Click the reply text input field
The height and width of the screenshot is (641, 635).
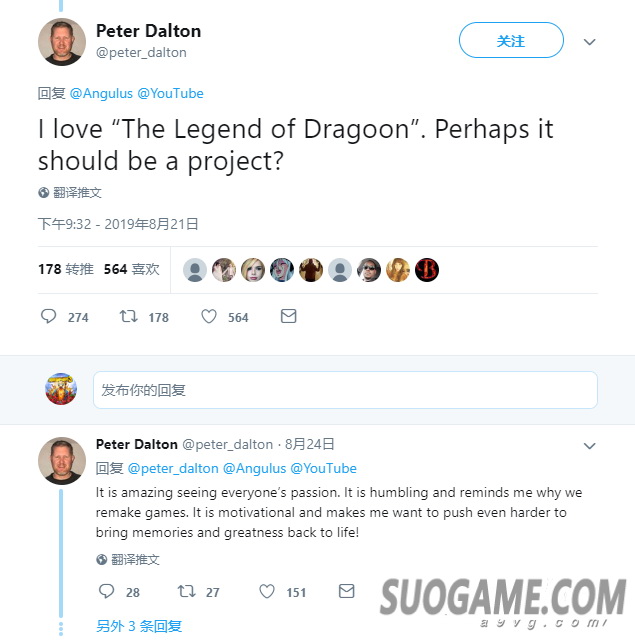pyautogui.click(x=345, y=390)
